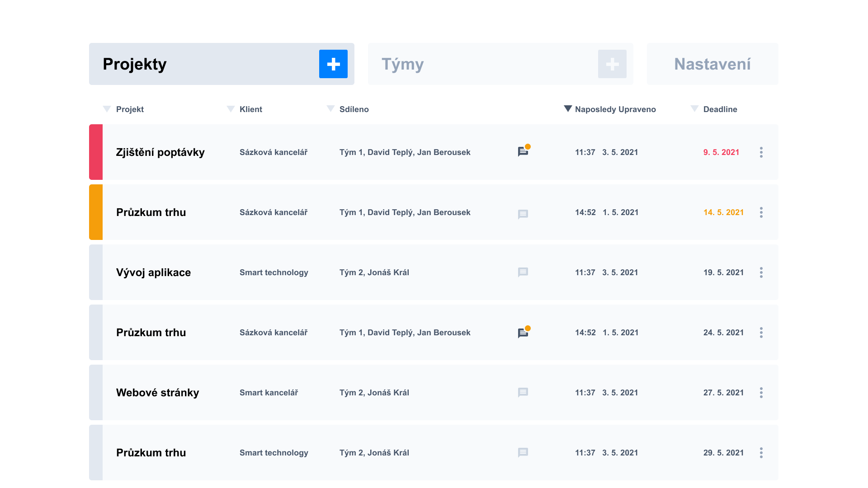Open comments for Zjištění poptávky project

523,152
